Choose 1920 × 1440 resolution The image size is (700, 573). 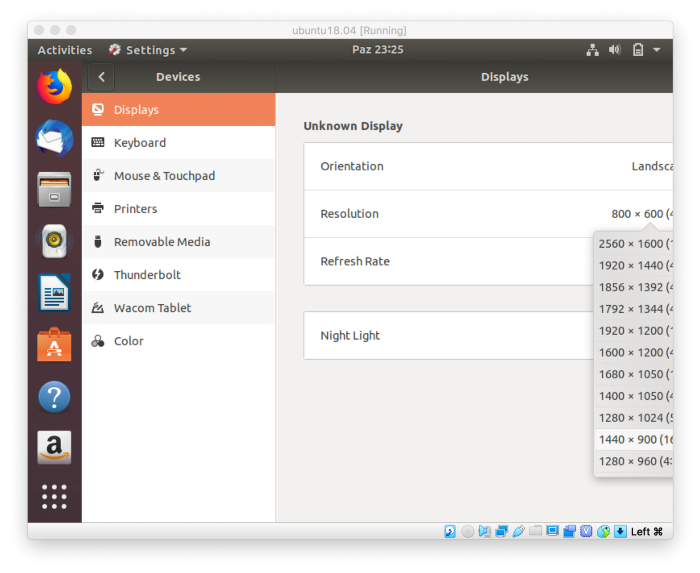634,266
